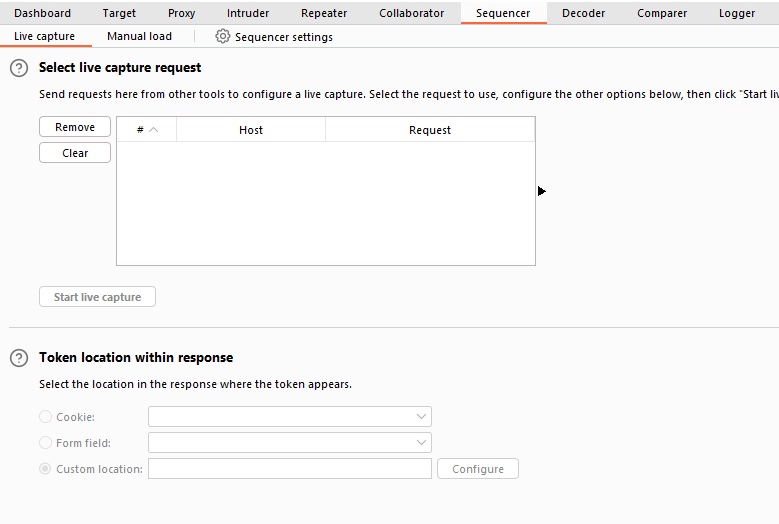Click the black arrow expander right of table
Image resolution: width=779 pixels, height=524 pixels.
pyautogui.click(x=542, y=191)
